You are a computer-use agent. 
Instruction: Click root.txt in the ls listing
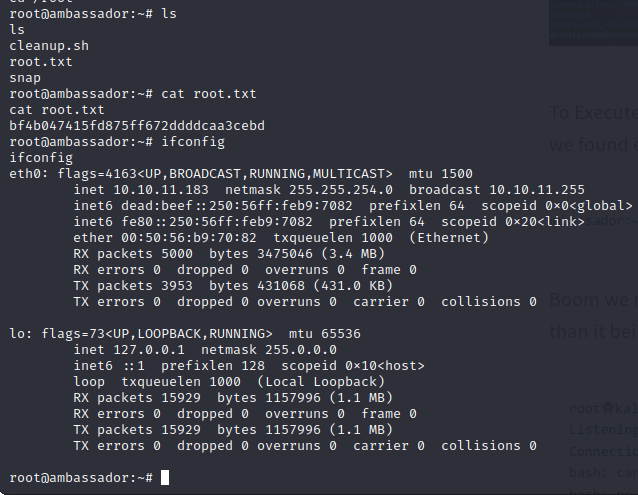coord(41,62)
